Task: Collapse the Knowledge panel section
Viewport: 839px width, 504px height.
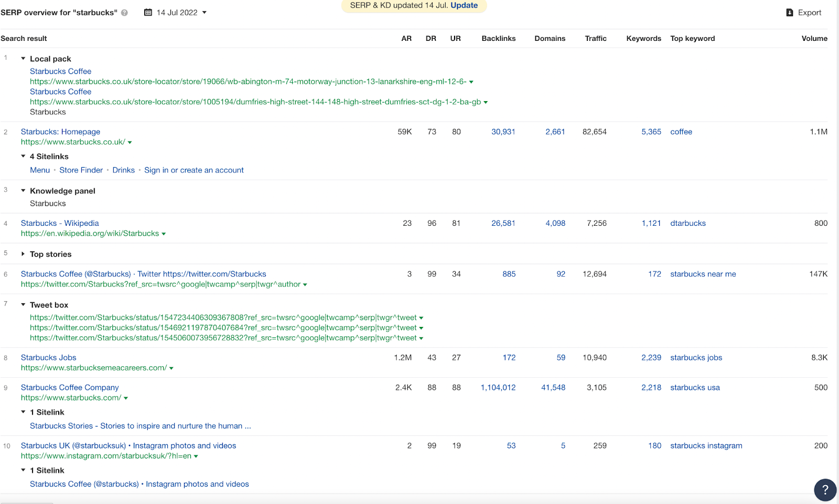Action: (23, 191)
